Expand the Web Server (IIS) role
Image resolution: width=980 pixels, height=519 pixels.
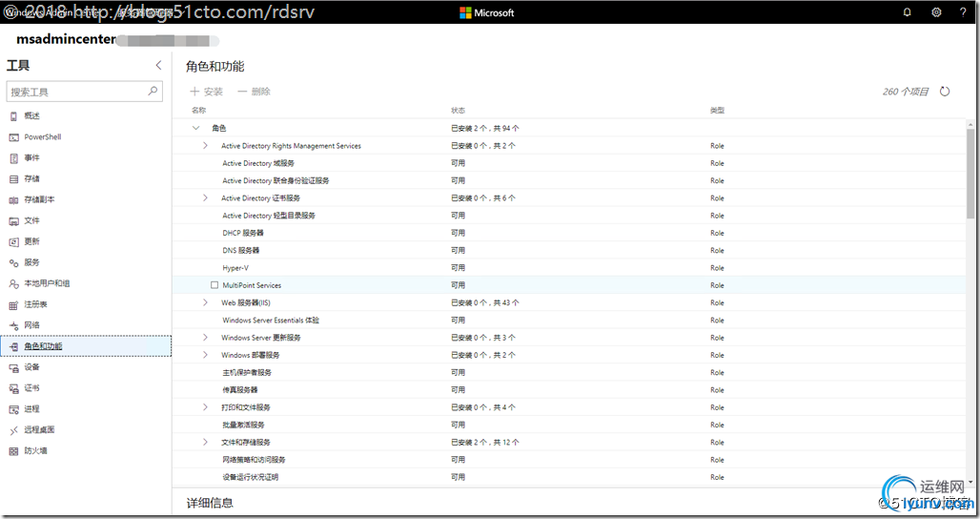click(205, 302)
